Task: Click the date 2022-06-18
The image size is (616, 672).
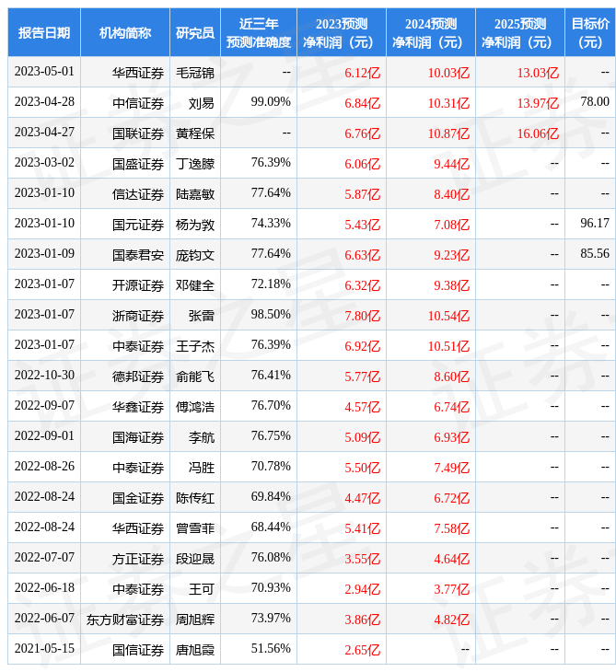Action: [44, 588]
